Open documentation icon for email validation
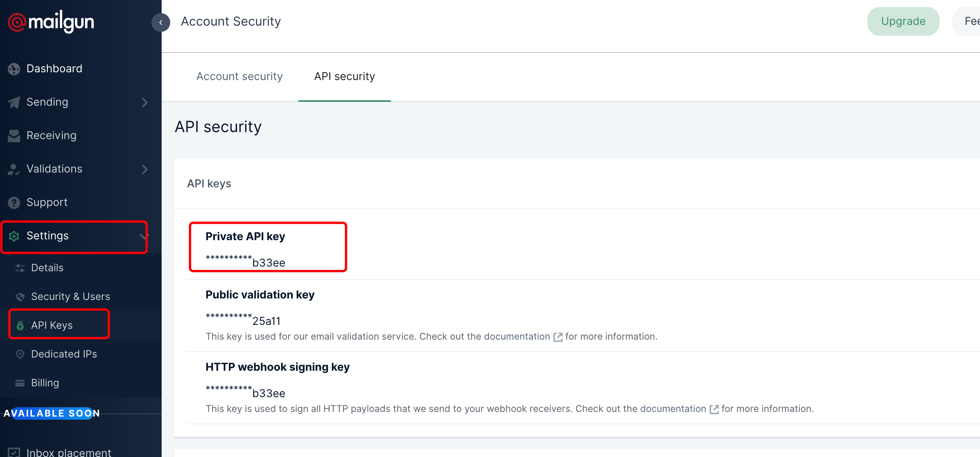This screenshot has height=457, width=980. pyautogui.click(x=558, y=337)
